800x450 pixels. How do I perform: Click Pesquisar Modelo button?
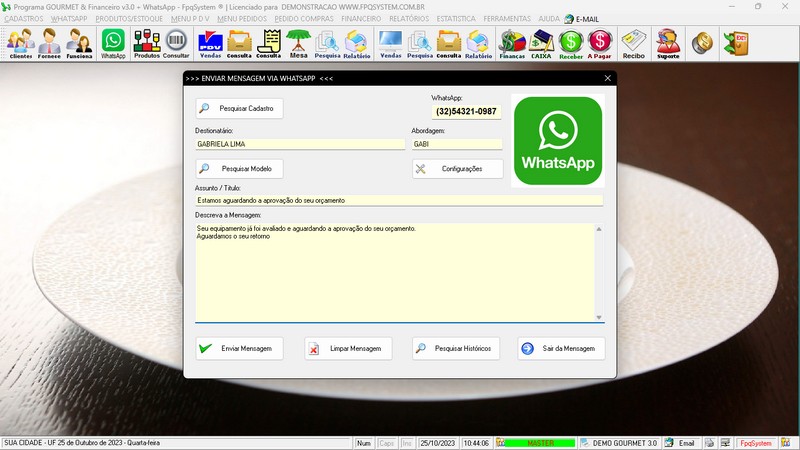(239, 169)
